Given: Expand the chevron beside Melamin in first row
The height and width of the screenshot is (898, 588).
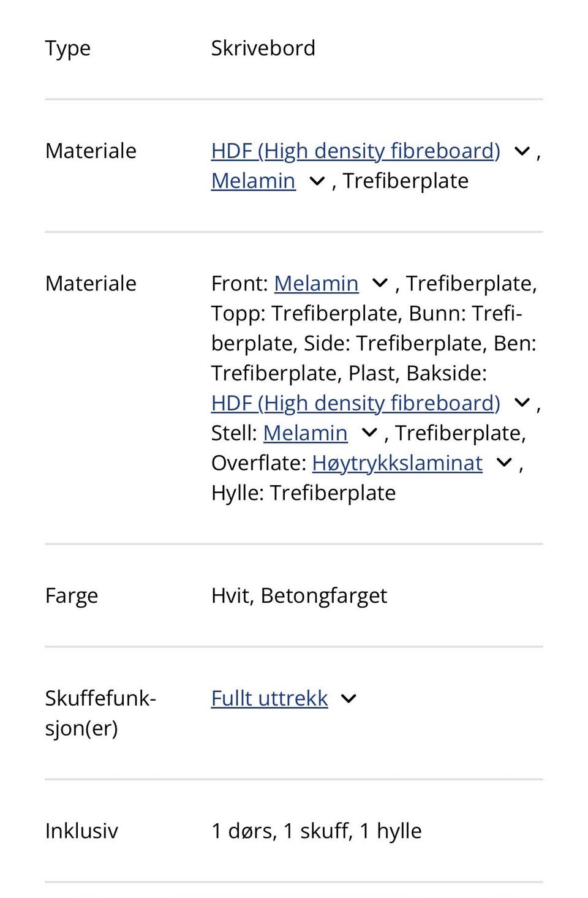Looking at the screenshot, I should point(317,180).
